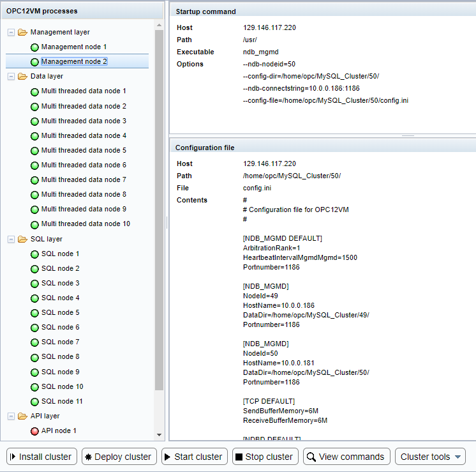Select Management node 1 in the tree
The image size is (476, 472).
click(74, 47)
